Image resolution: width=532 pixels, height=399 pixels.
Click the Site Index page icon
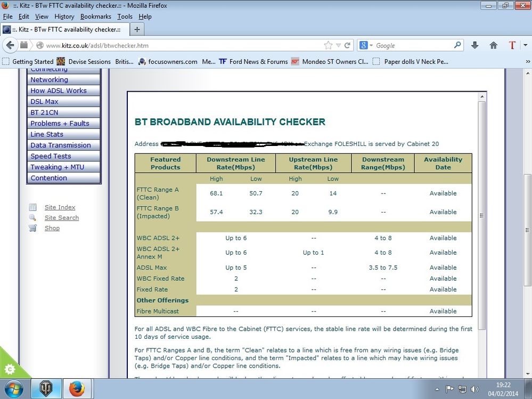(32, 207)
